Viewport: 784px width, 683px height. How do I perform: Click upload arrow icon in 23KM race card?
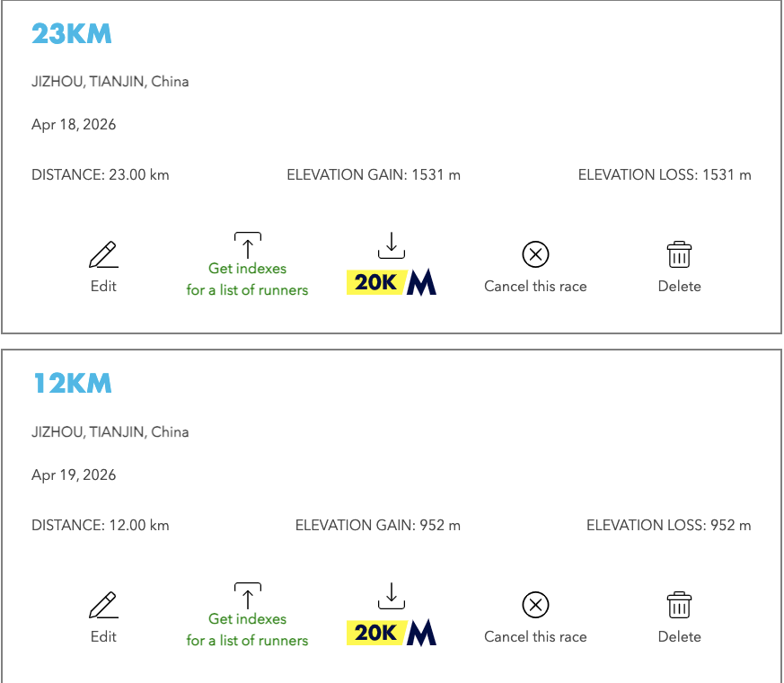pos(247,244)
